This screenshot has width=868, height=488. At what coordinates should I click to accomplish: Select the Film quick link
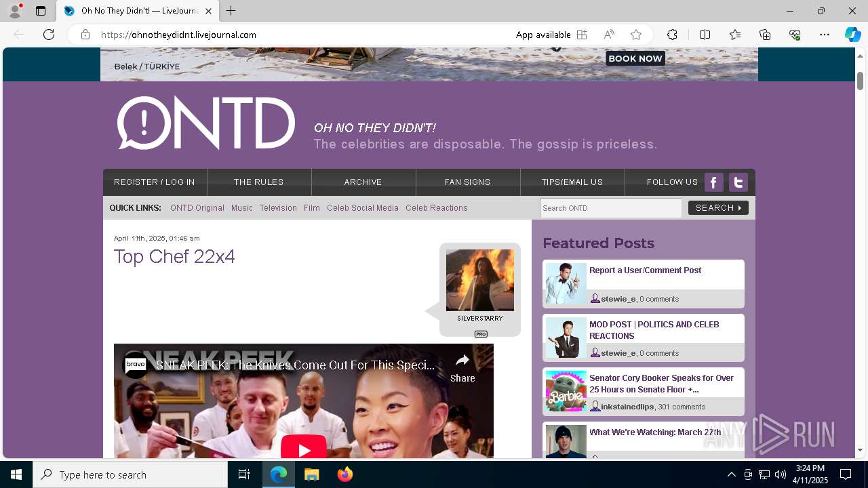[x=312, y=208]
